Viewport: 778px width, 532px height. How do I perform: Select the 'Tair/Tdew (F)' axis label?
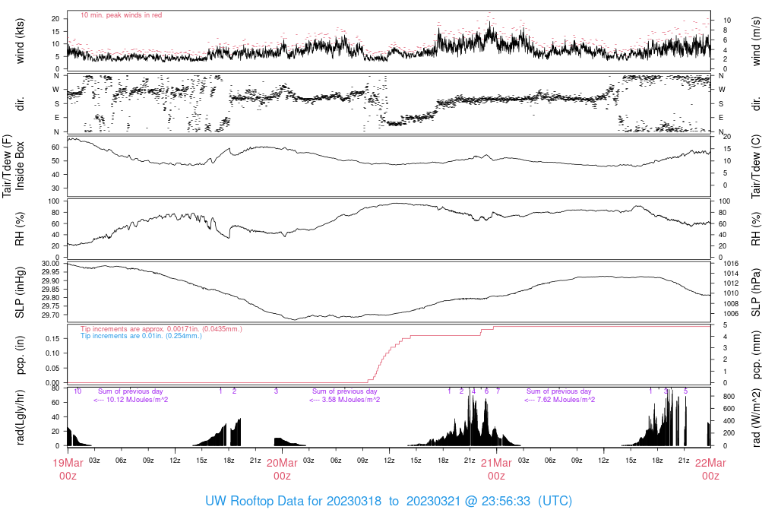point(7,166)
